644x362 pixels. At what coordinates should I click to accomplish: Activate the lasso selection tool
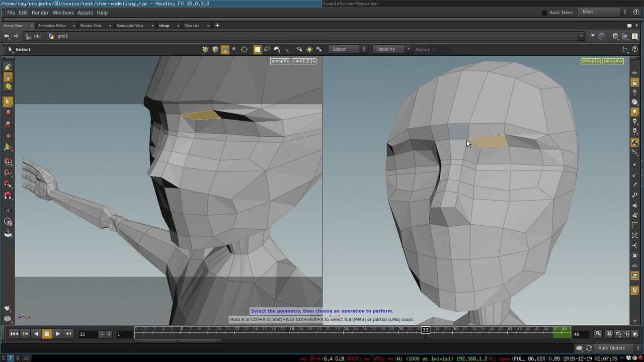coord(267,49)
